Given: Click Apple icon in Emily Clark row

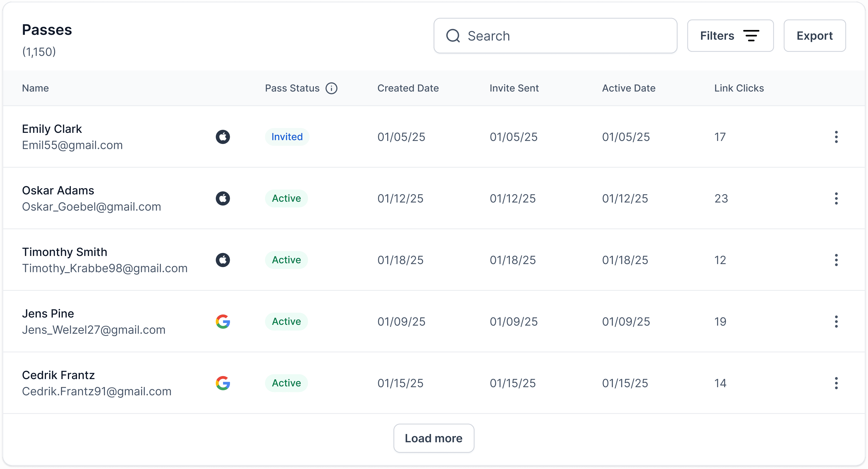Looking at the screenshot, I should (x=223, y=137).
